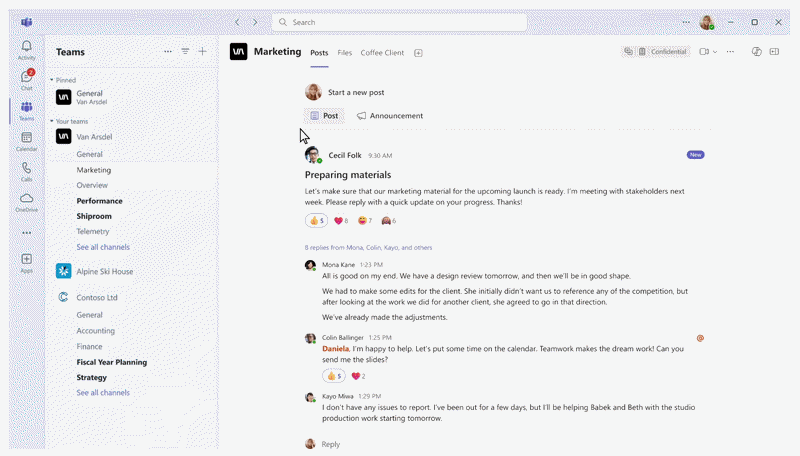Select the Teams icon in app rail

(x=27, y=111)
